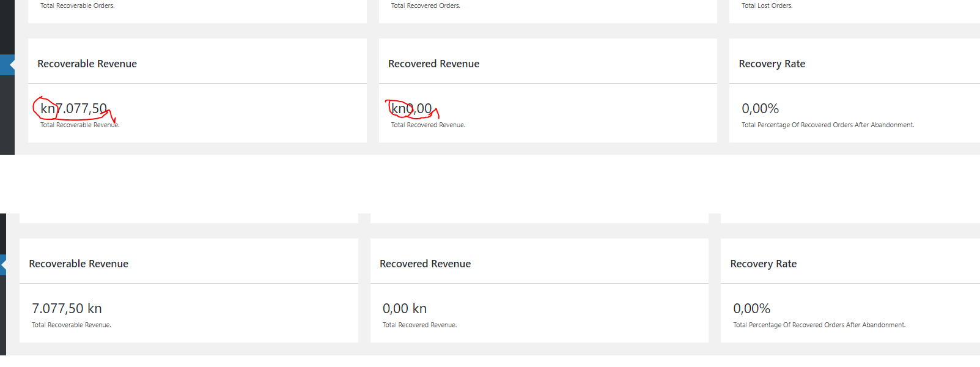Click the red circle around kn before 7.077,50

tap(46, 108)
